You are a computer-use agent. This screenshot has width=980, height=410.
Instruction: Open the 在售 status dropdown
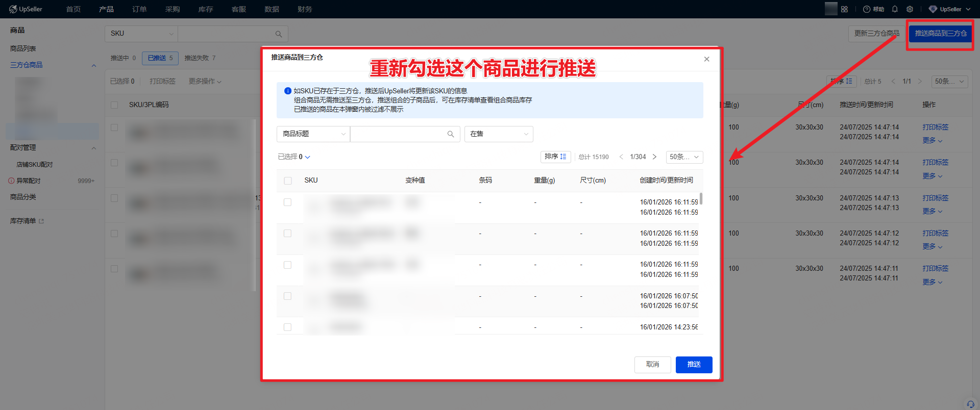(x=498, y=134)
